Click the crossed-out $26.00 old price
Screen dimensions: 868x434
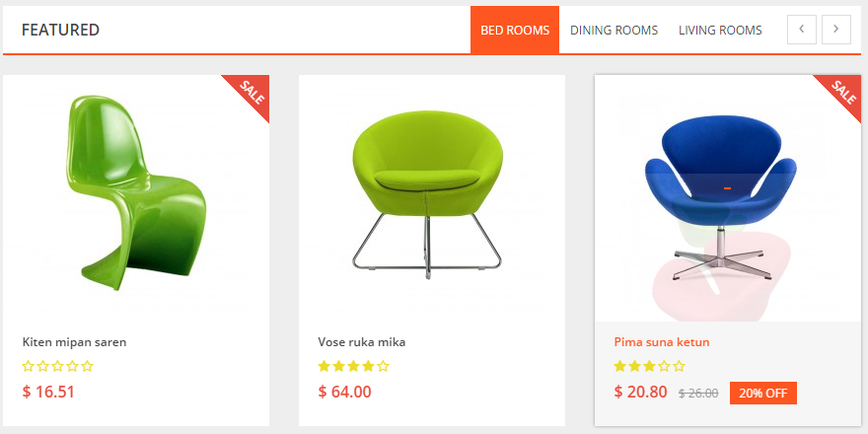[x=697, y=393]
